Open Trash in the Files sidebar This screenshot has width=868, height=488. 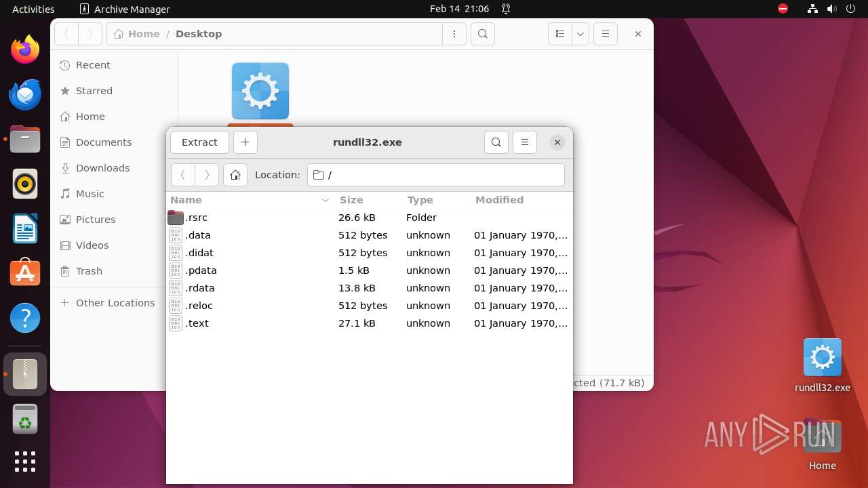click(x=114, y=271)
